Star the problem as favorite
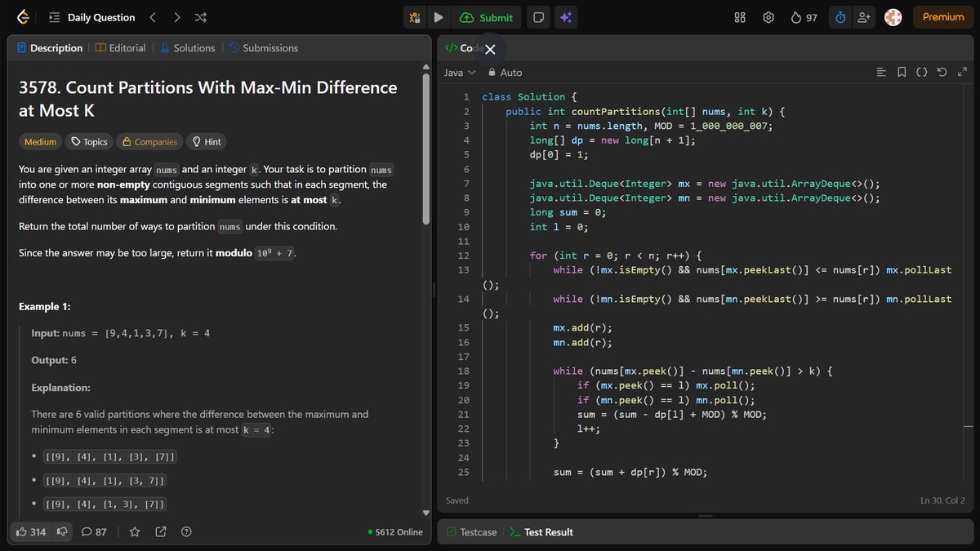The height and width of the screenshot is (551, 980). [x=135, y=532]
